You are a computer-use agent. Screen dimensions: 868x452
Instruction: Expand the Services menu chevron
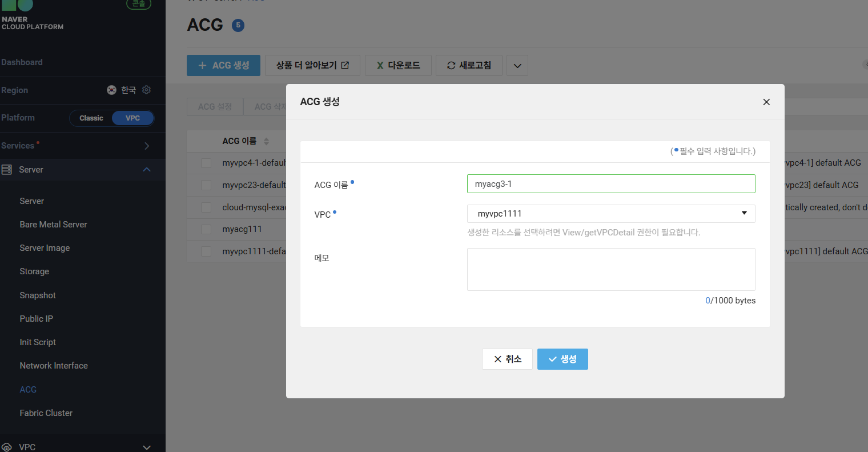(x=147, y=146)
